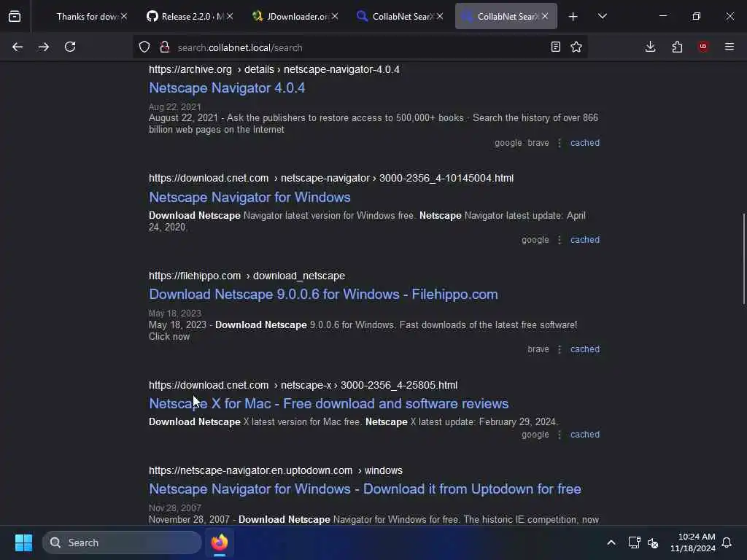This screenshot has height=560, width=747.
Task: Click the Windows taskbar Search box
Action: point(122,542)
